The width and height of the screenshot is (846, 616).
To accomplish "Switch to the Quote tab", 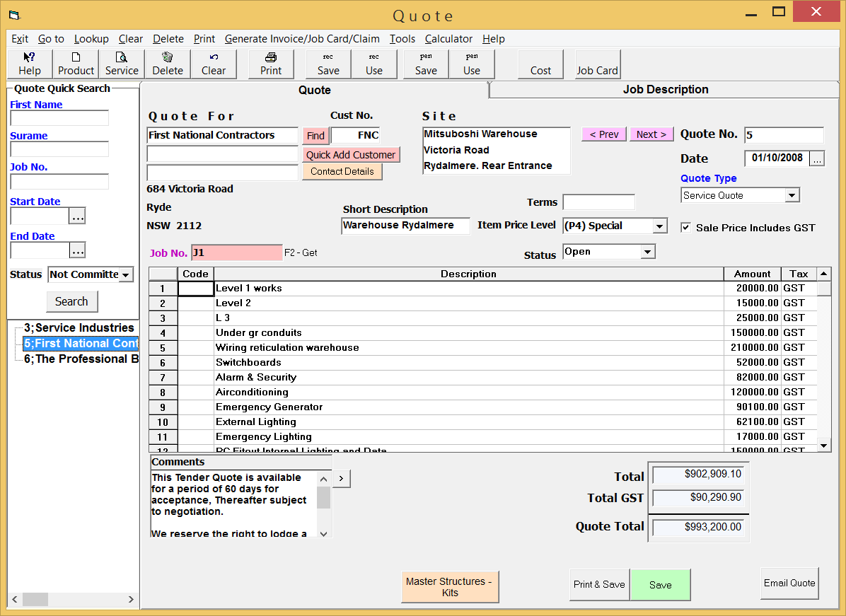I will point(315,90).
